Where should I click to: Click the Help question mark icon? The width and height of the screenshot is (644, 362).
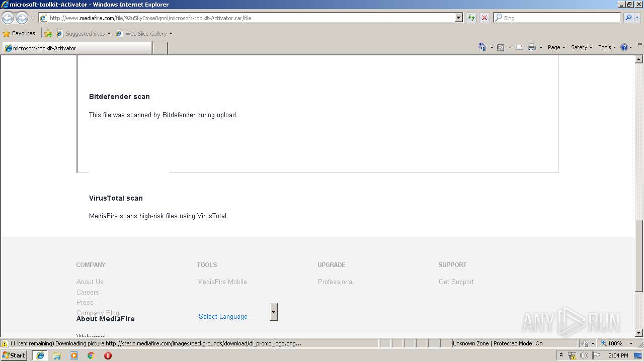point(624,47)
